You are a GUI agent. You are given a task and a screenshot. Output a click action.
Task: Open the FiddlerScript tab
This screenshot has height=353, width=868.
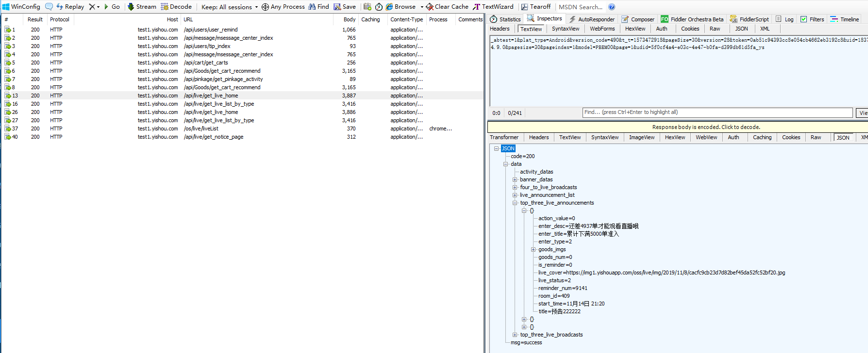tap(749, 19)
